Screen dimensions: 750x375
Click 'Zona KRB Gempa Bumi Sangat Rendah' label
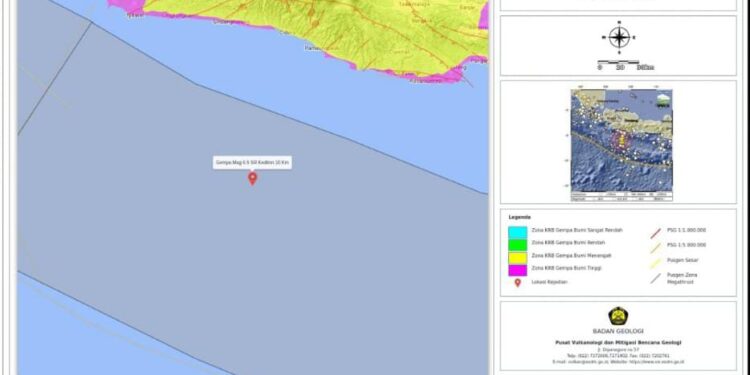(577, 230)
